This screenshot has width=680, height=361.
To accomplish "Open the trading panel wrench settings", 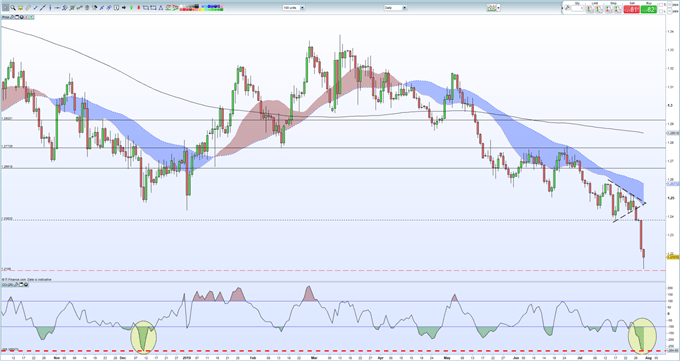I will point(567,8).
